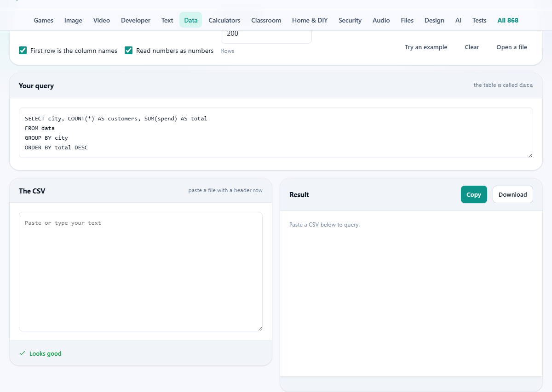
Task: Click the Looks good checkmark icon
Action: click(x=22, y=353)
